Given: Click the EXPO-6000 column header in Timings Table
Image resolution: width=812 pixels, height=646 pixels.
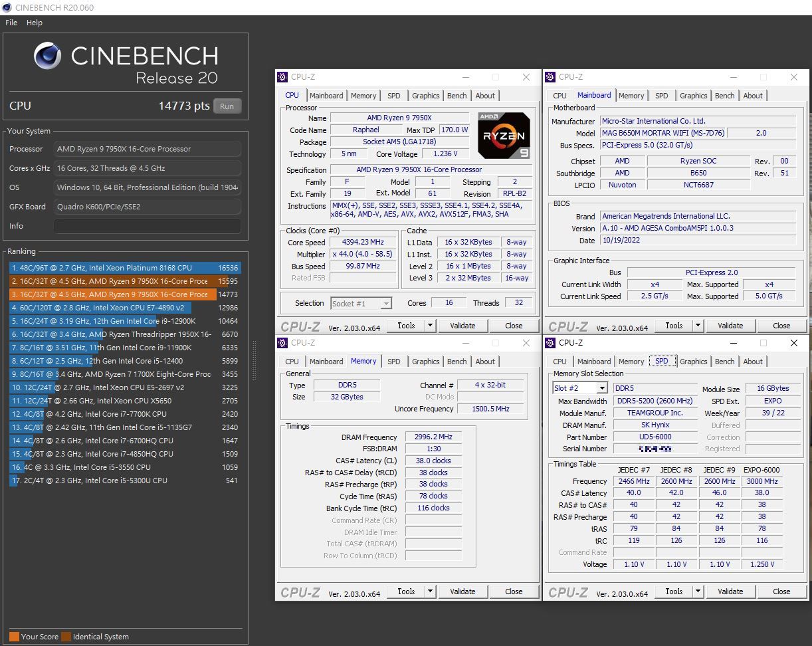Looking at the screenshot, I should (761, 470).
